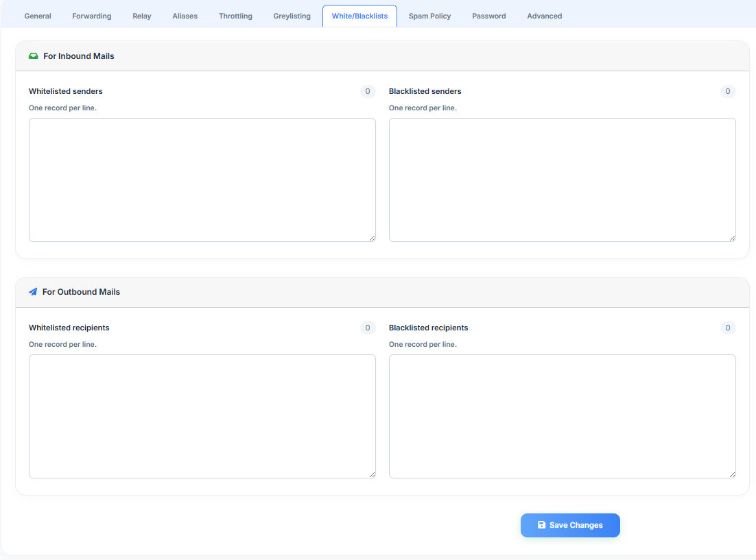Click the For Inbound Mails heading
The height and width of the screenshot is (560, 756).
79,56
